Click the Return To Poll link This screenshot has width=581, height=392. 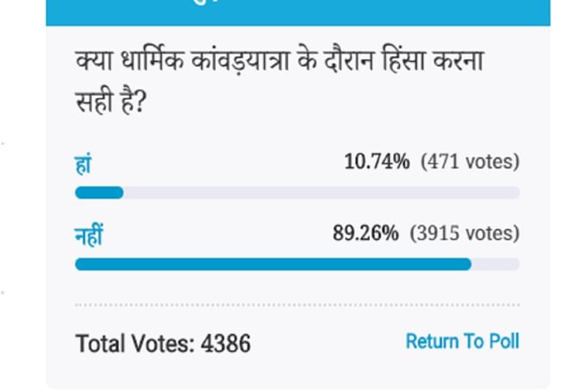coord(462,341)
